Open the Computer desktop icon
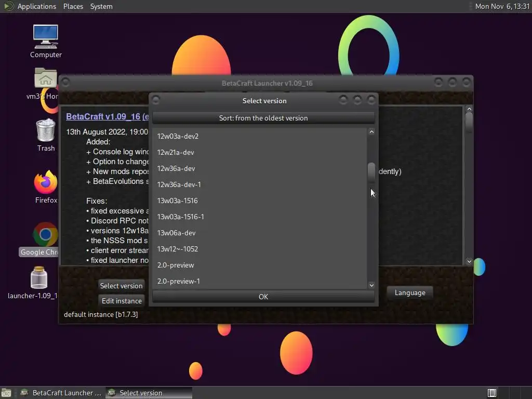 (x=46, y=41)
